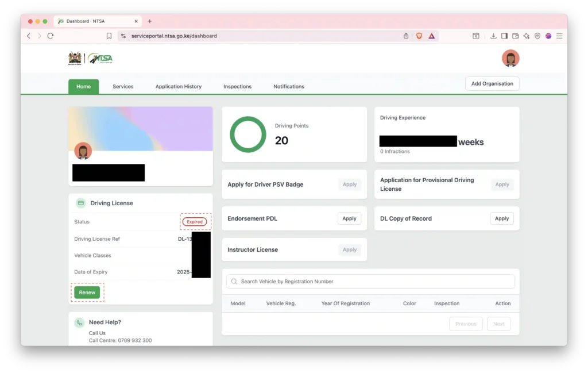Go to the Notifications tab
The image size is (588, 373).
click(288, 87)
